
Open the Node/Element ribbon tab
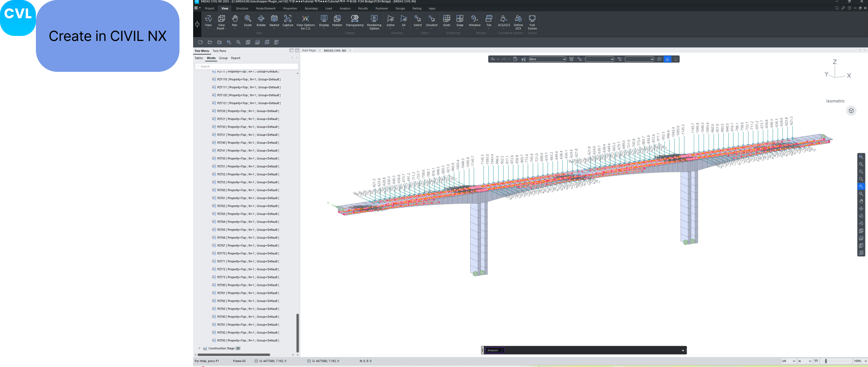click(266, 8)
